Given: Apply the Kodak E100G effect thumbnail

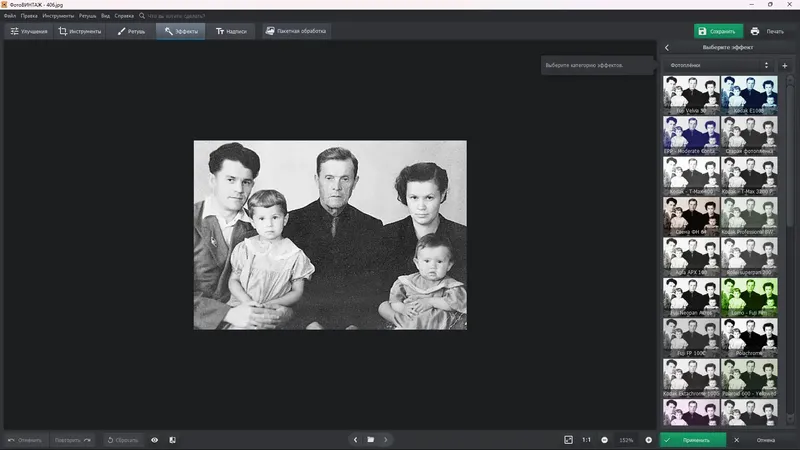Looking at the screenshot, I should point(749,95).
